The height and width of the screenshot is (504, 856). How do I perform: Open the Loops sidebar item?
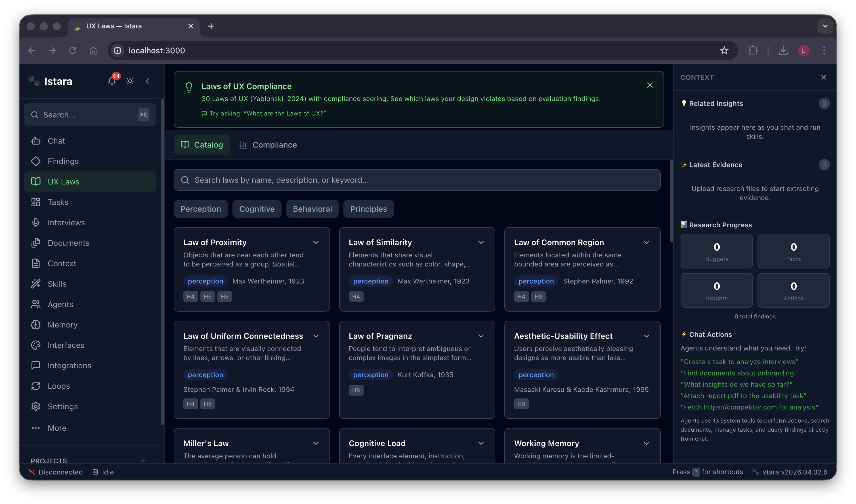(58, 386)
